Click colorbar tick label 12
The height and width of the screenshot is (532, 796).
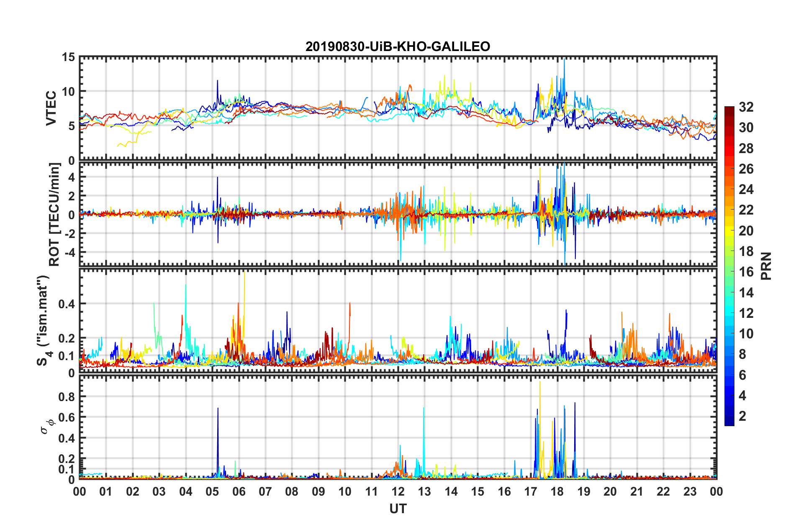(x=746, y=313)
